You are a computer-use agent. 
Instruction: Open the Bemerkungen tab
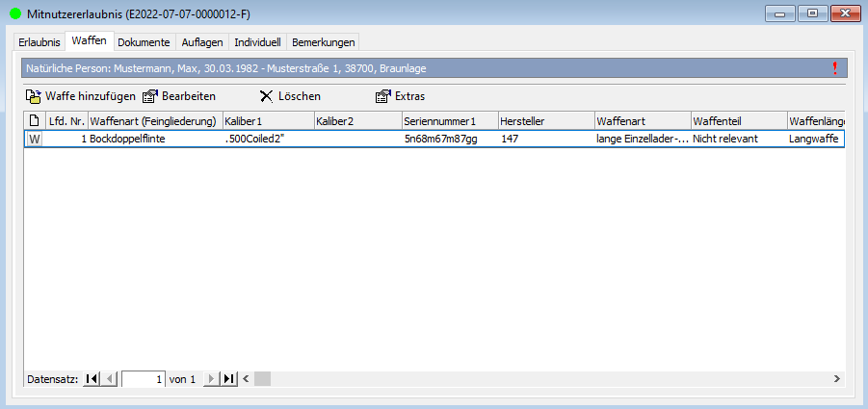pos(323,42)
